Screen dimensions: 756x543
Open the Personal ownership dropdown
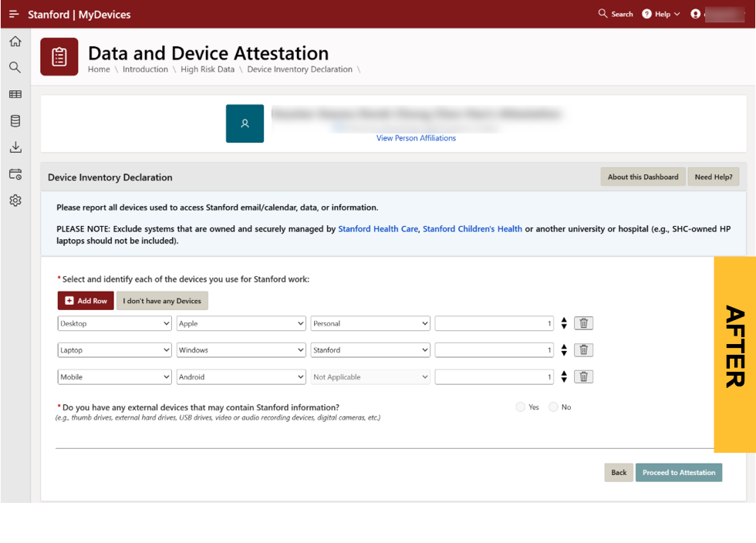coord(370,323)
